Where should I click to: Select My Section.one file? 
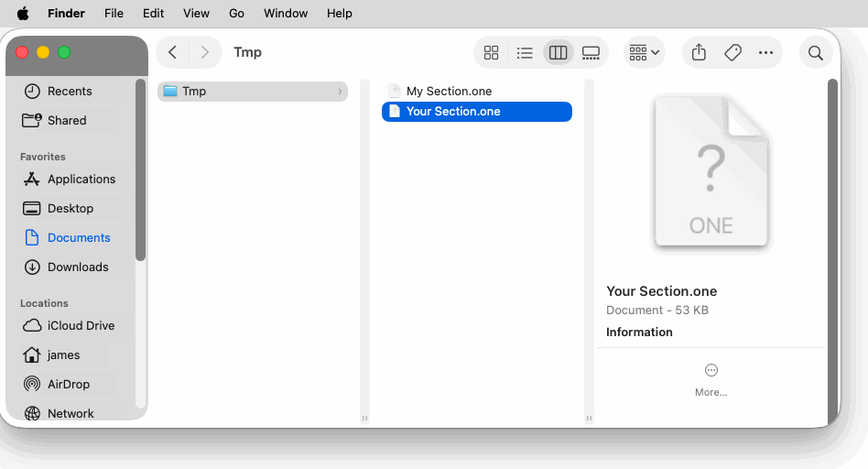coord(449,92)
